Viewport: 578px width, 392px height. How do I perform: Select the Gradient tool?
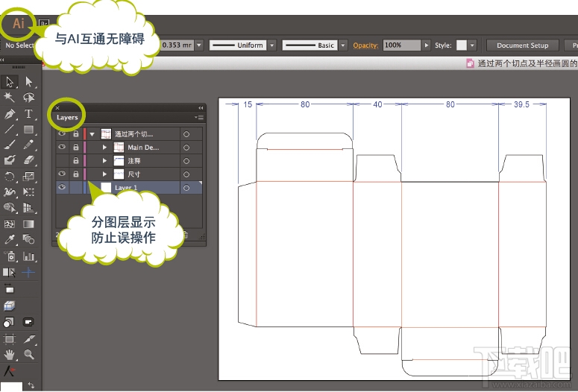pyautogui.click(x=28, y=224)
